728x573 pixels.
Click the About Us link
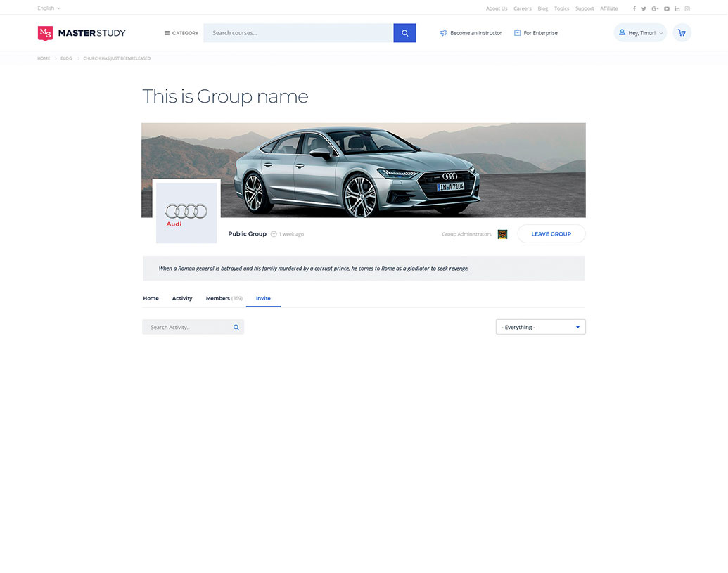[x=497, y=8]
